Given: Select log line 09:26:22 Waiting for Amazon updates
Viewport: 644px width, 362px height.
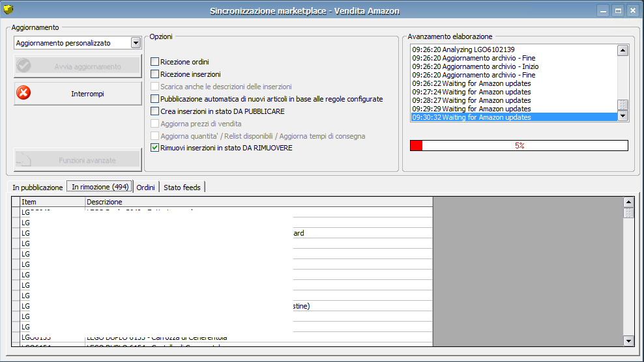Looking at the screenshot, I should coord(514,83).
